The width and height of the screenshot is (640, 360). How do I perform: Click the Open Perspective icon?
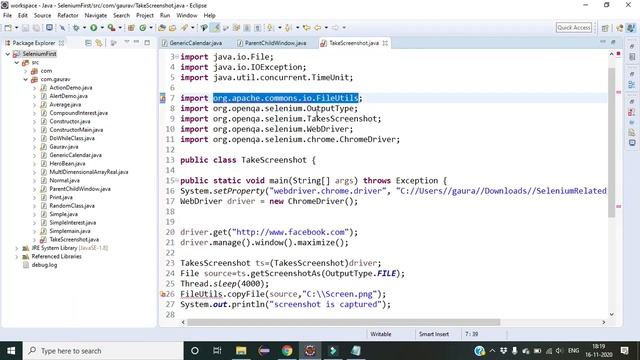pyautogui.click(x=605, y=28)
